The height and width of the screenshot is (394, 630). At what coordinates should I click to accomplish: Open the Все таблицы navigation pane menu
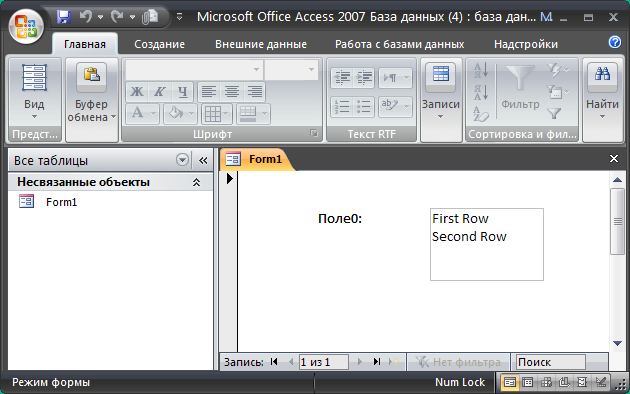pos(182,160)
